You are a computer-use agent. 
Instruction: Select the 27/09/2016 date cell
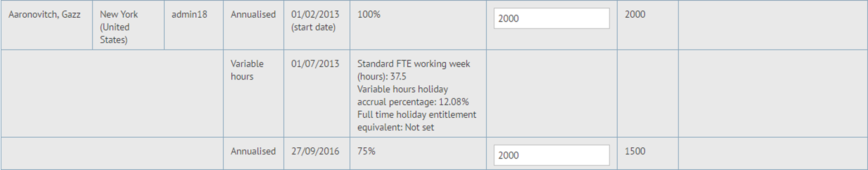pyautogui.click(x=317, y=154)
